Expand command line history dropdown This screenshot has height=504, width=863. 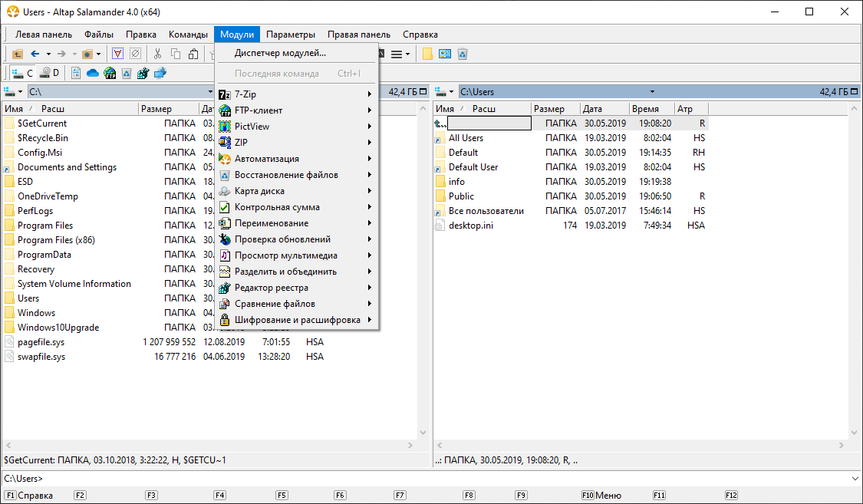[855, 478]
